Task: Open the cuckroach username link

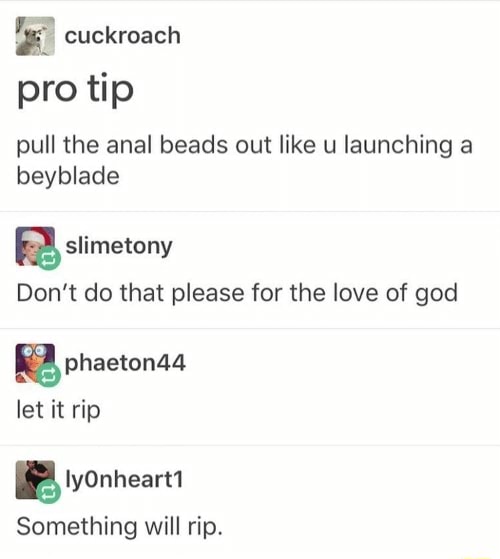Action: point(123,36)
